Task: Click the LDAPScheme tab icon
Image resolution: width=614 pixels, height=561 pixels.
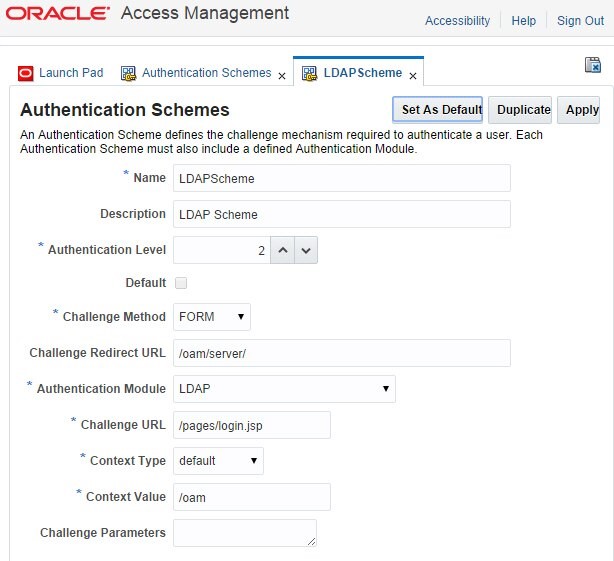Action: [x=309, y=73]
